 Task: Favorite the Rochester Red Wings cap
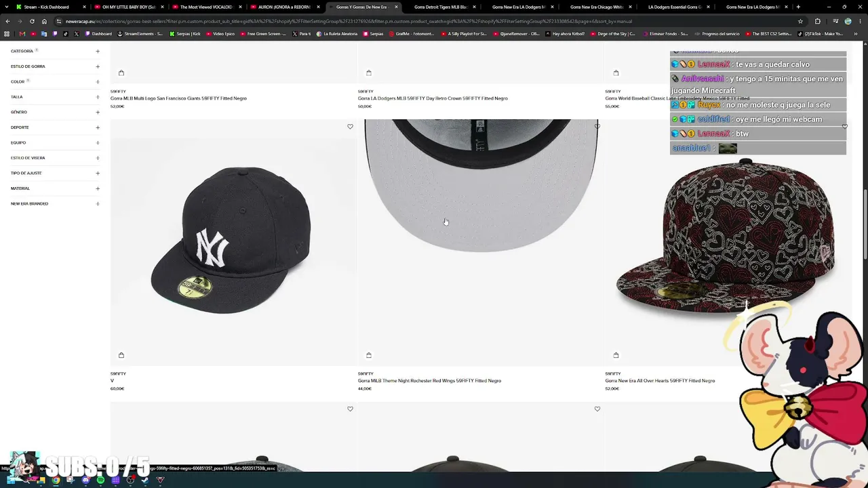coord(597,127)
